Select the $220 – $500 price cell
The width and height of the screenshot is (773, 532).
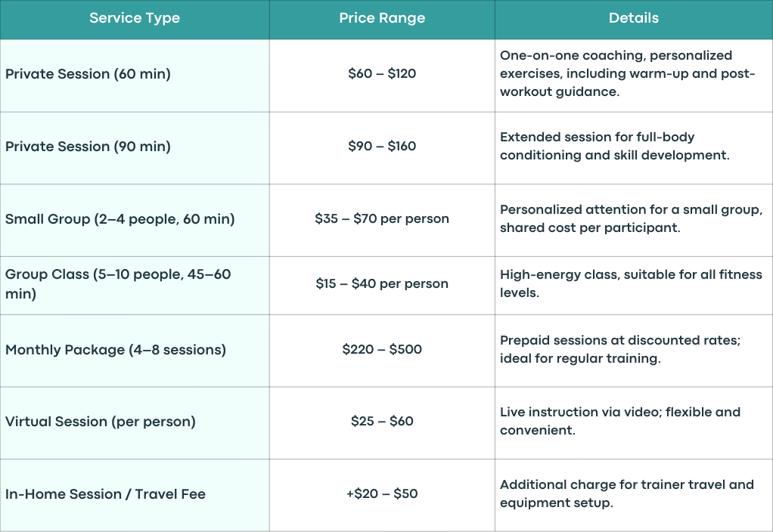[x=382, y=351]
